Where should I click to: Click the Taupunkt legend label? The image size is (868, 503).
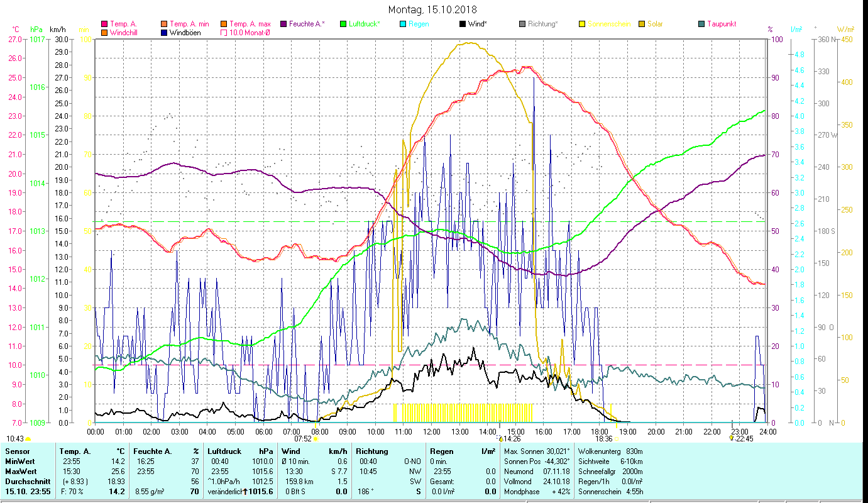(x=722, y=24)
